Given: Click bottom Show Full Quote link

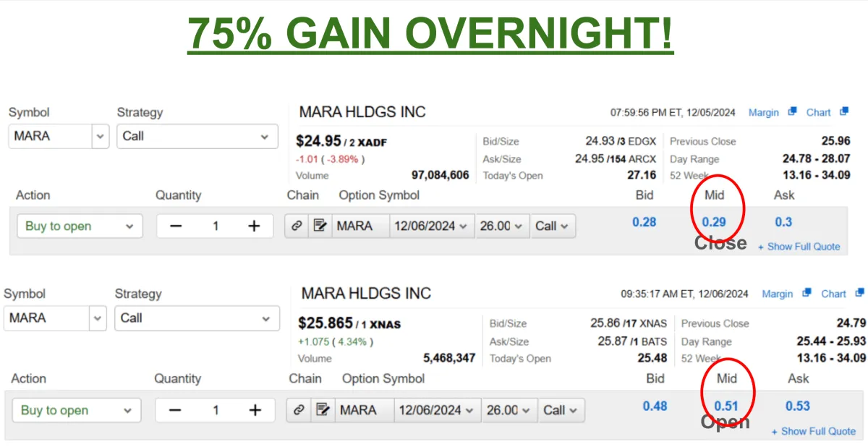Looking at the screenshot, I should [814, 431].
